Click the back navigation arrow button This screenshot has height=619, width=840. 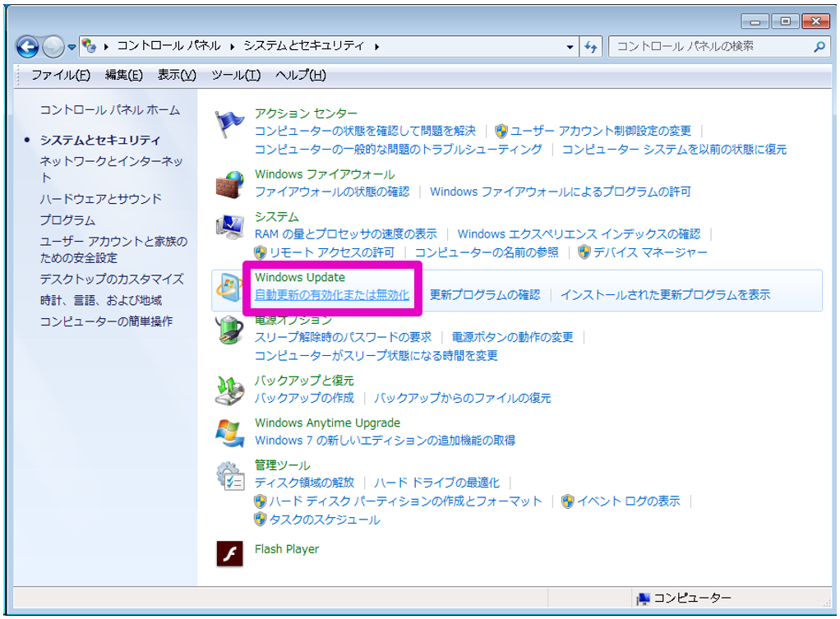(x=27, y=47)
